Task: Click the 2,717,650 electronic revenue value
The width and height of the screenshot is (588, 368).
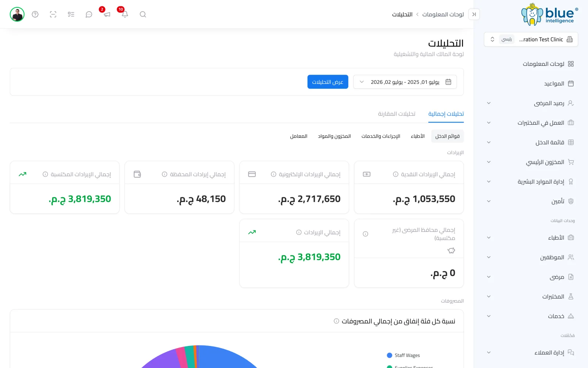Action: pyautogui.click(x=309, y=199)
